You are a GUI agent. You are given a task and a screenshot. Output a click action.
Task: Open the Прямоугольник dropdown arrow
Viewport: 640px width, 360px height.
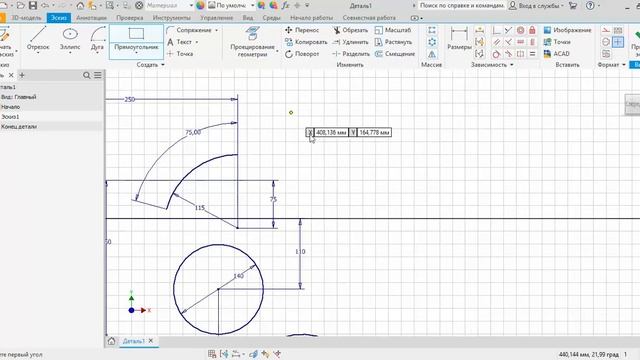pos(136,53)
